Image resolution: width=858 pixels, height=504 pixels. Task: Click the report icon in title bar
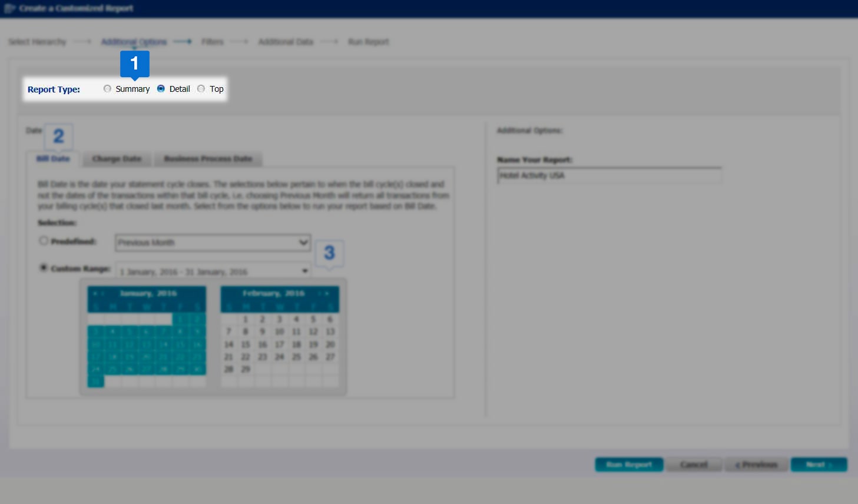(x=9, y=8)
